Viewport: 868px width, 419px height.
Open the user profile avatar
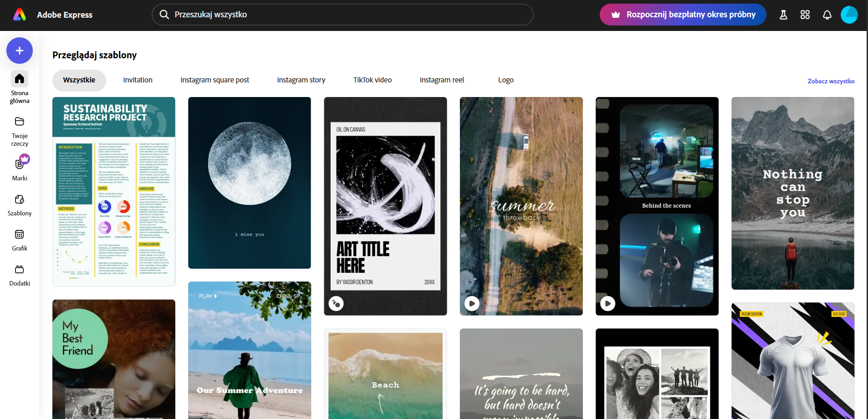coord(849,15)
